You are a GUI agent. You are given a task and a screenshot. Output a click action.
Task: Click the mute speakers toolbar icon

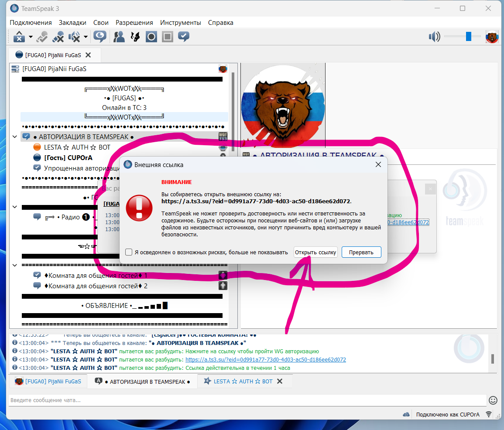tap(75, 37)
